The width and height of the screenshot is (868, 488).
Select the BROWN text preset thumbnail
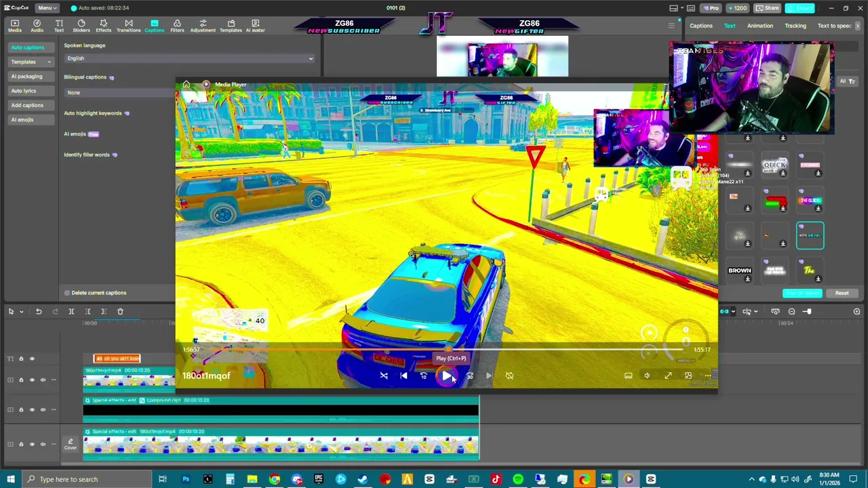(740, 270)
